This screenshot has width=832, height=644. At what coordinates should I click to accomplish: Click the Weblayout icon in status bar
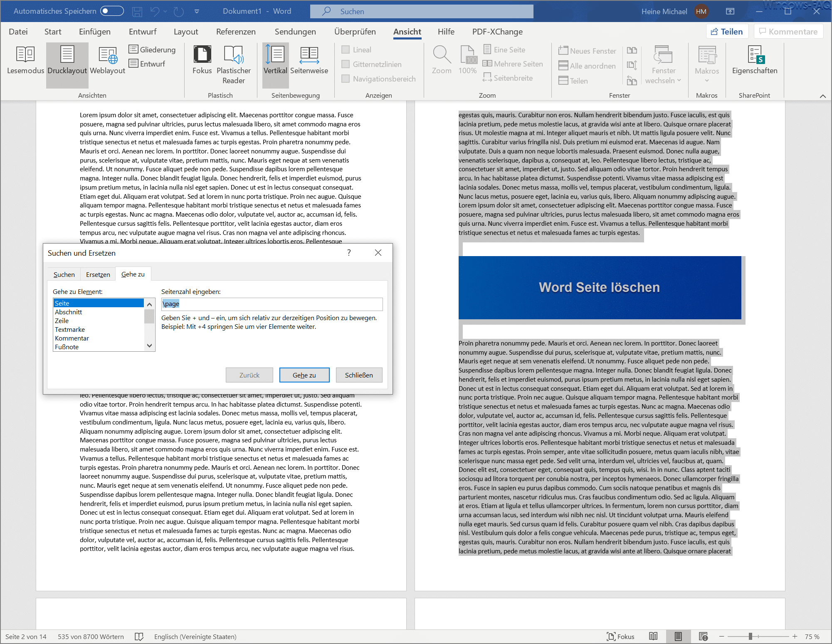click(x=703, y=637)
